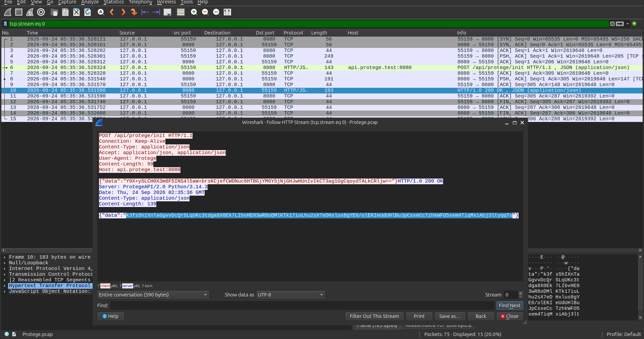Go to specified packet icon
Image resolution: width=644 pixels, height=339 pixels.
pos(134,12)
